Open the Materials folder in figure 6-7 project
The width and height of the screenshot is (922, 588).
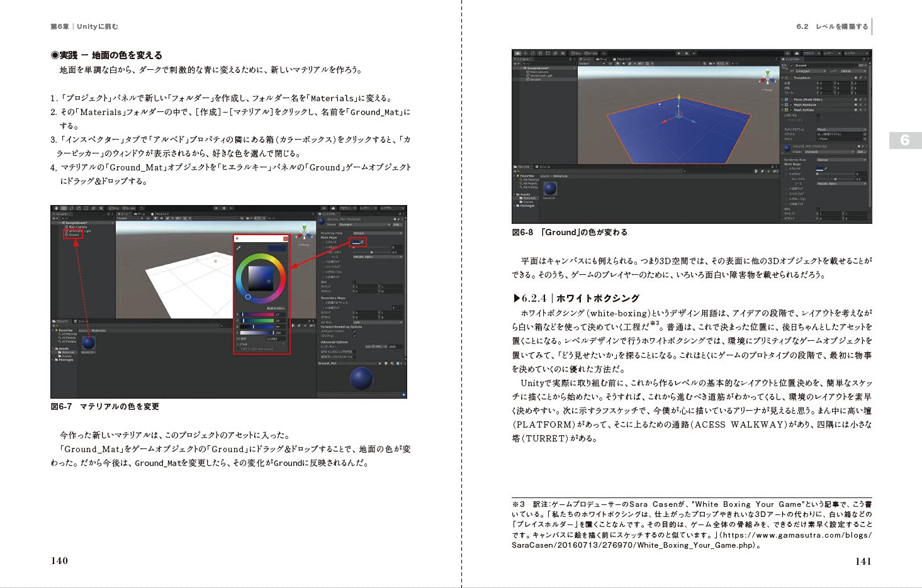point(66,352)
